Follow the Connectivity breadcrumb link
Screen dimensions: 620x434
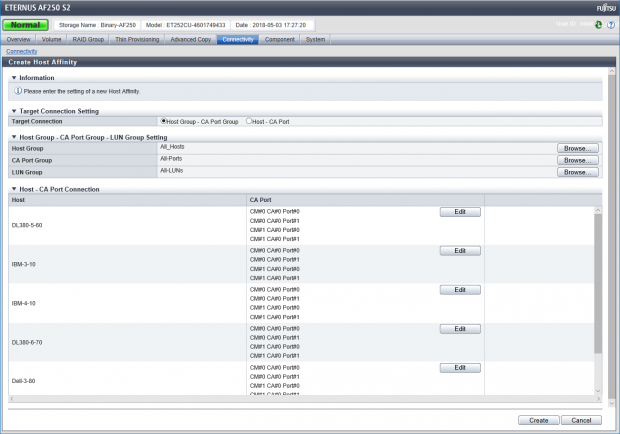pos(22,51)
